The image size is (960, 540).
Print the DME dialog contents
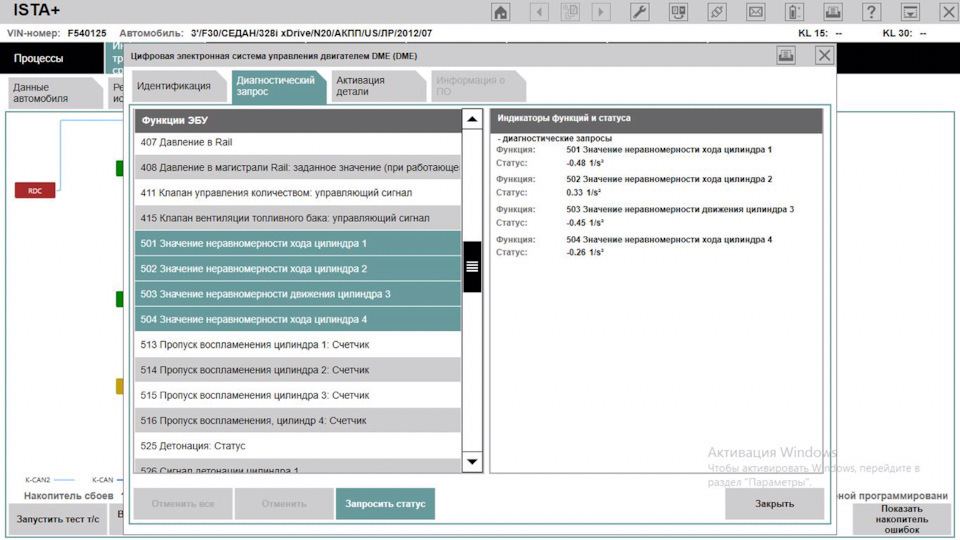point(786,56)
